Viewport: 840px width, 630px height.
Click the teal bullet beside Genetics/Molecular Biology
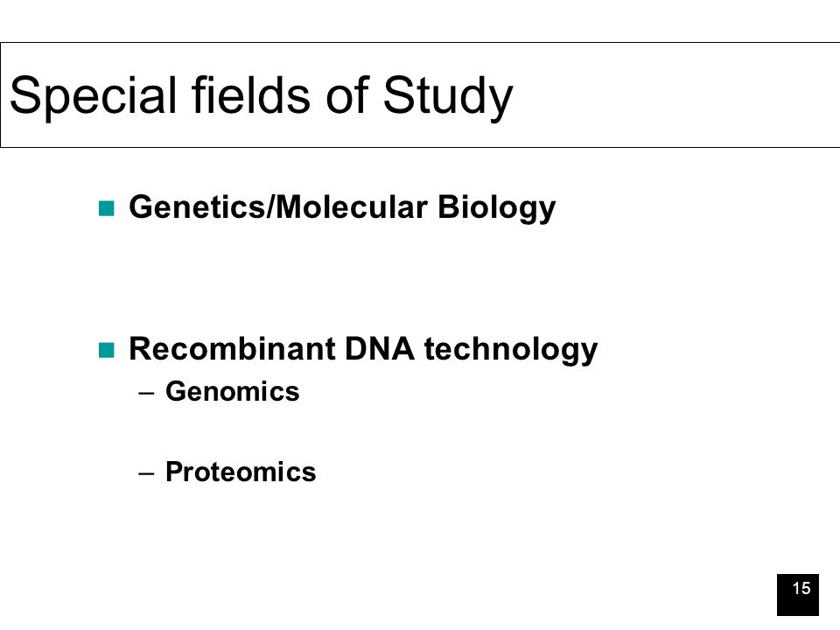(x=107, y=208)
